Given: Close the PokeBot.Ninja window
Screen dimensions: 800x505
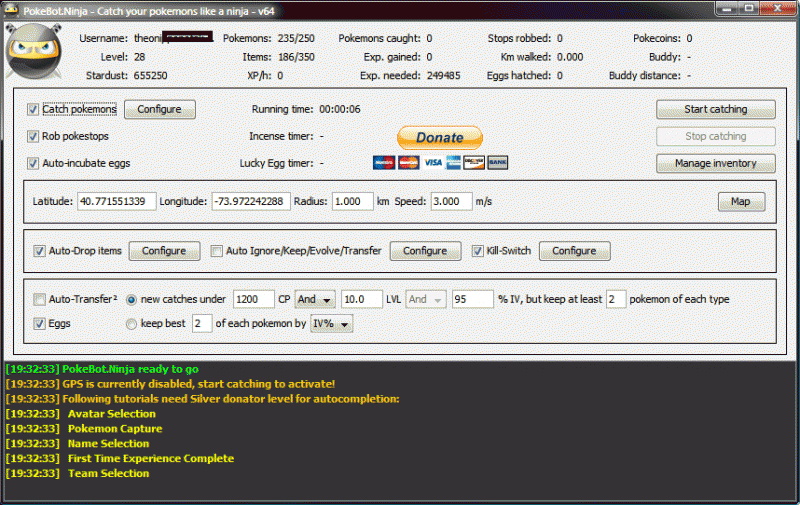Looking at the screenshot, I should pyautogui.click(x=777, y=8).
